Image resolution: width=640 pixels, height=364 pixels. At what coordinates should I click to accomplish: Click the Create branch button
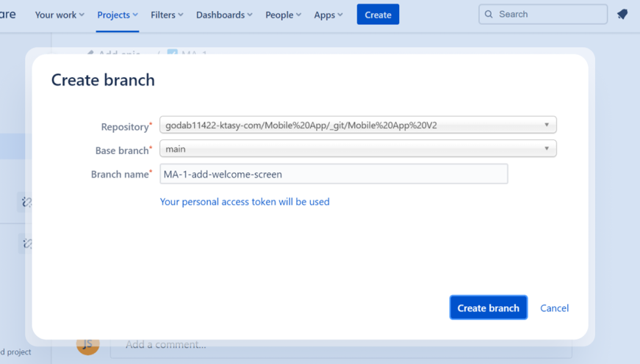tap(488, 308)
